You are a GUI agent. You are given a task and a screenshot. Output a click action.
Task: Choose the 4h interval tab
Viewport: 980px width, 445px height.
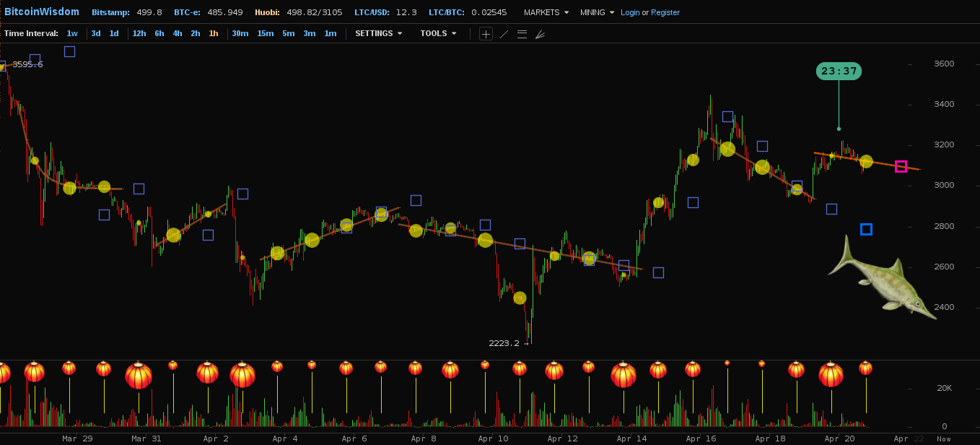click(x=177, y=34)
